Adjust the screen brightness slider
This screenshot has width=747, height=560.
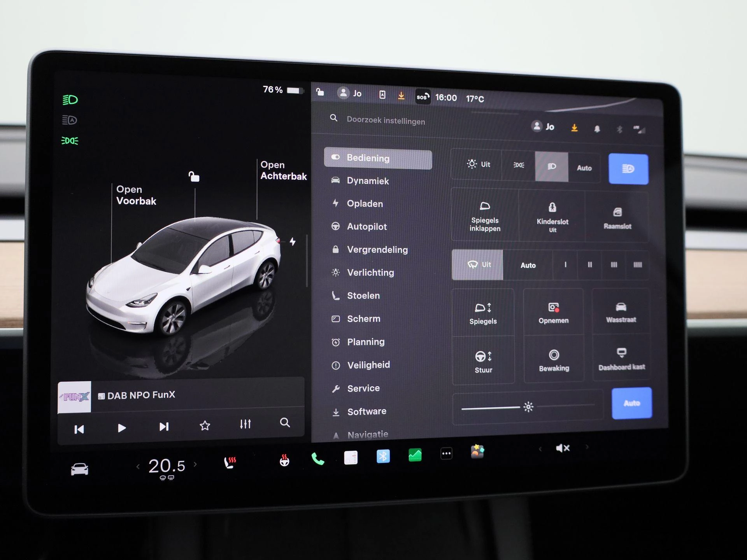pos(528,407)
